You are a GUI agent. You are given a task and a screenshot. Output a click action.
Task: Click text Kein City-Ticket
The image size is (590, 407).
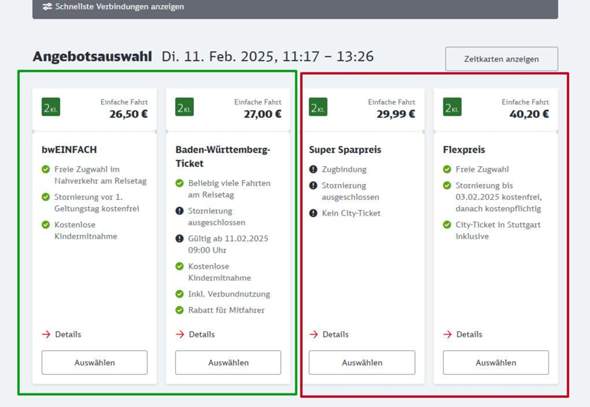pos(351,213)
